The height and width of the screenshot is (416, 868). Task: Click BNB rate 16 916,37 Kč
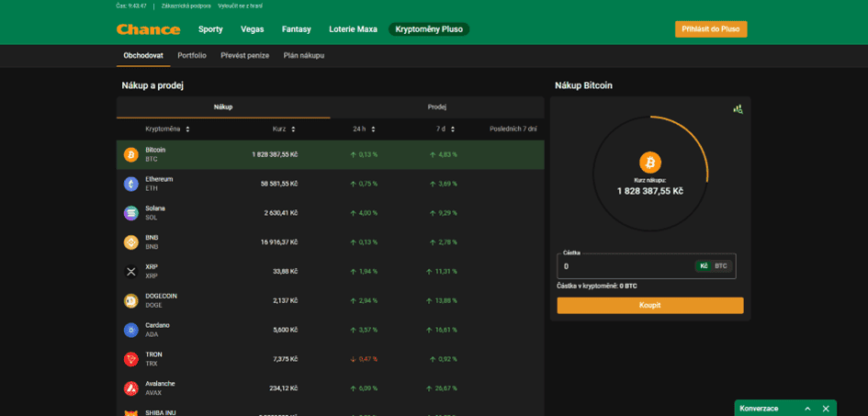[279, 242]
